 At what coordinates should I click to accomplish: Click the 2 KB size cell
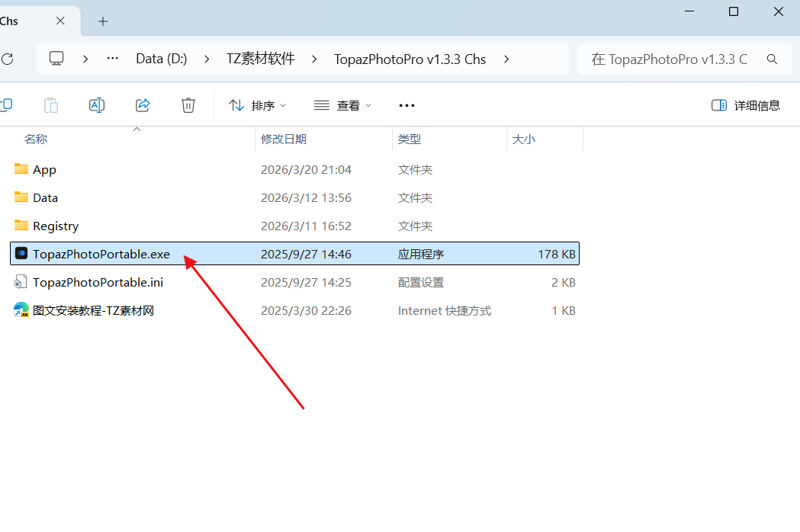tap(564, 283)
